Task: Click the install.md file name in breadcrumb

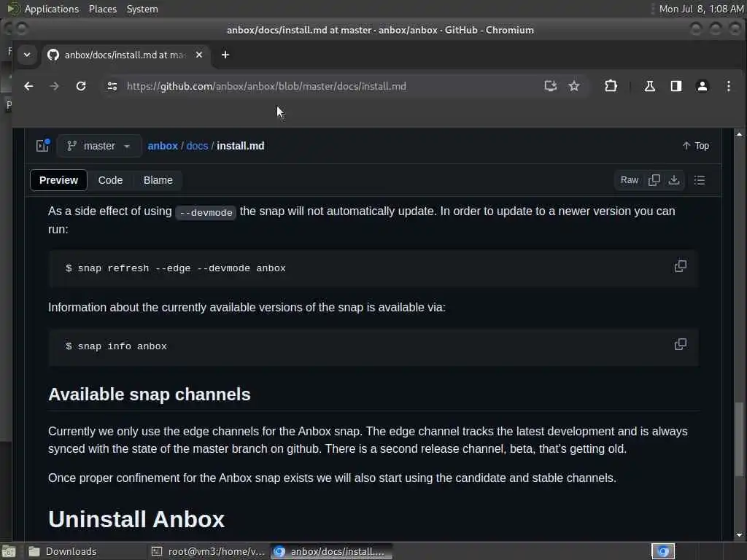Action: click(x=241, y=146)
